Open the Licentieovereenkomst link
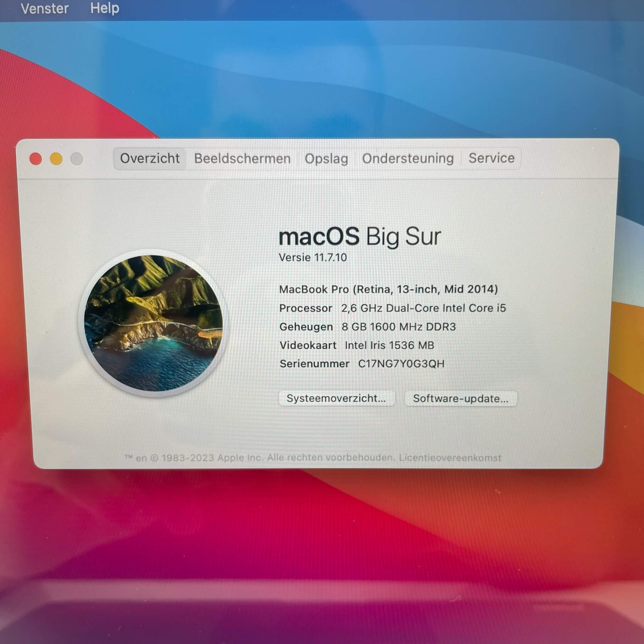The width and height of the screenshot is (644, 644). pos(450,458)
